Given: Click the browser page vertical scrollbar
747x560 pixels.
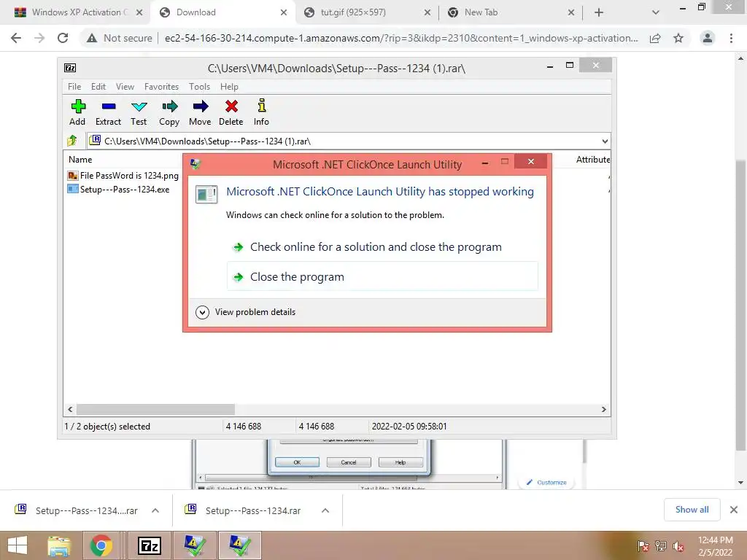Looking at the screenshot, I should pyautogui.click(x=740, y=305).
